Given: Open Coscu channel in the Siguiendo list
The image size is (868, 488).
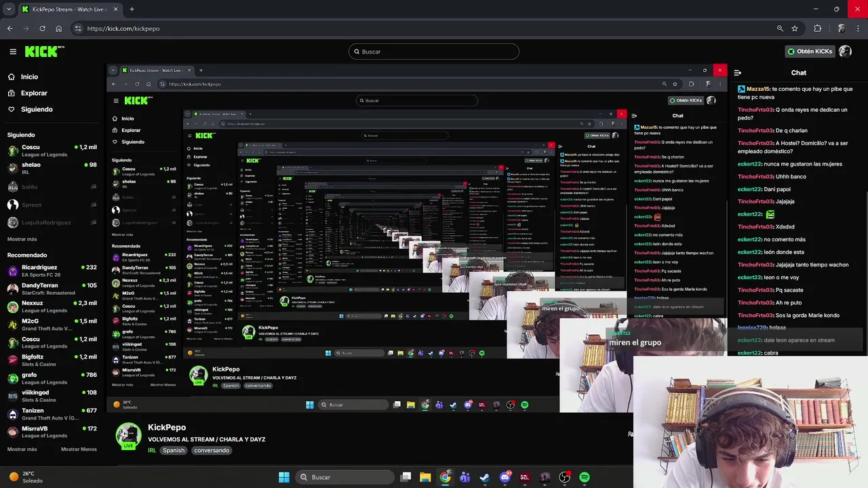Looking at the screenshot, I should [x=52, y=150].
